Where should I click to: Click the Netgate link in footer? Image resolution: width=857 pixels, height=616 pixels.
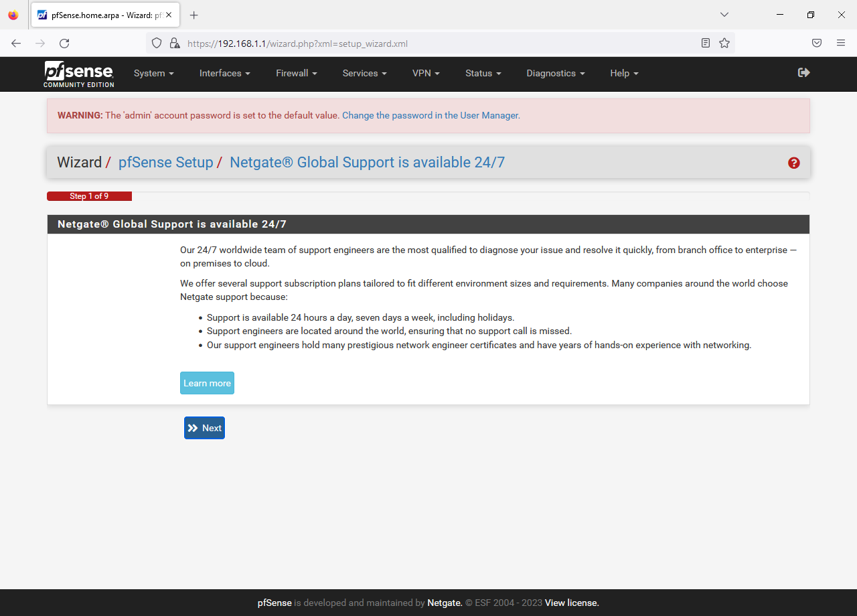pyautogui.click(x=445, y=603)
